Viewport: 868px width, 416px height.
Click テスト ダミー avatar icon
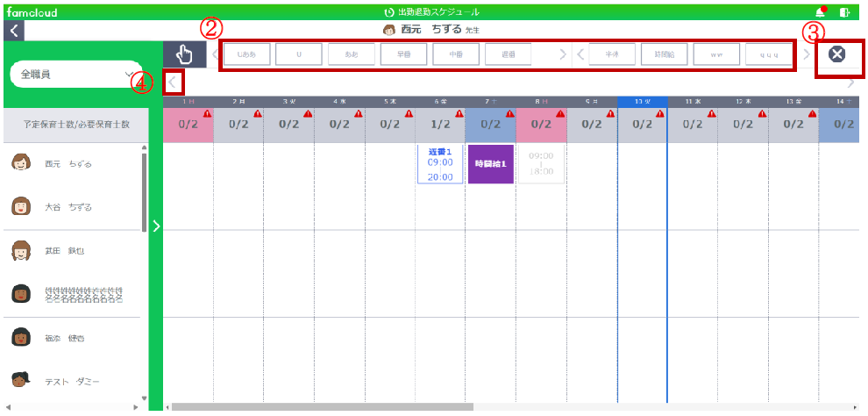(21, 381)
